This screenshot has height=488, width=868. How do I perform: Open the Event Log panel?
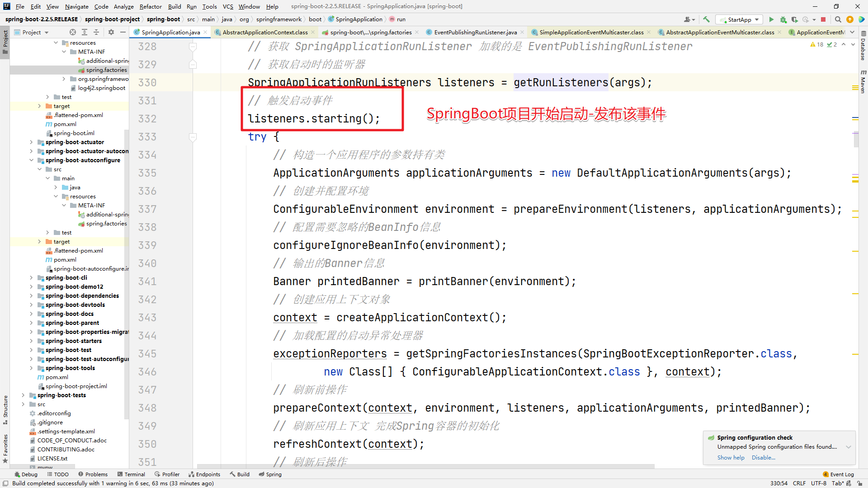(838, 474)
